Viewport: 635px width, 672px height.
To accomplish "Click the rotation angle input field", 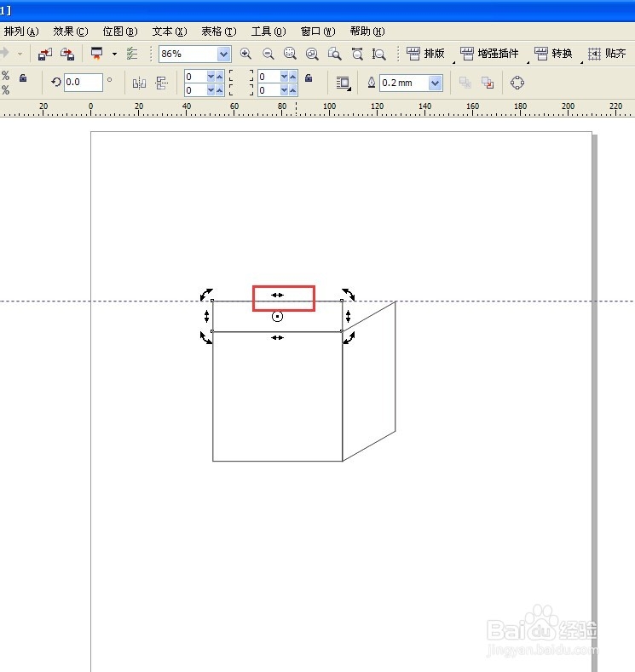I will tap(84, 83).
